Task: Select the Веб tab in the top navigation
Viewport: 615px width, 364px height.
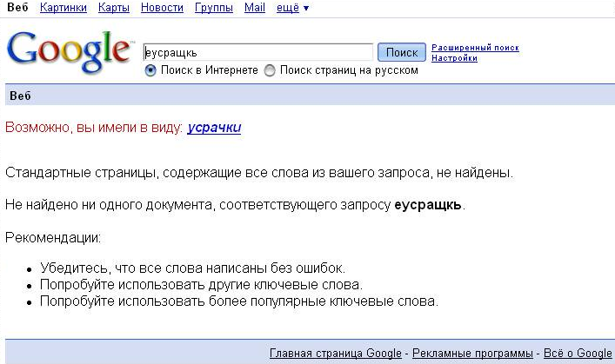Action: click(17, 8)
